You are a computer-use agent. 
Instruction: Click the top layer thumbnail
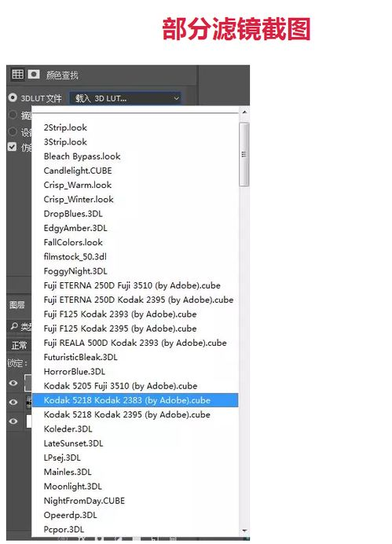(27, 383)
